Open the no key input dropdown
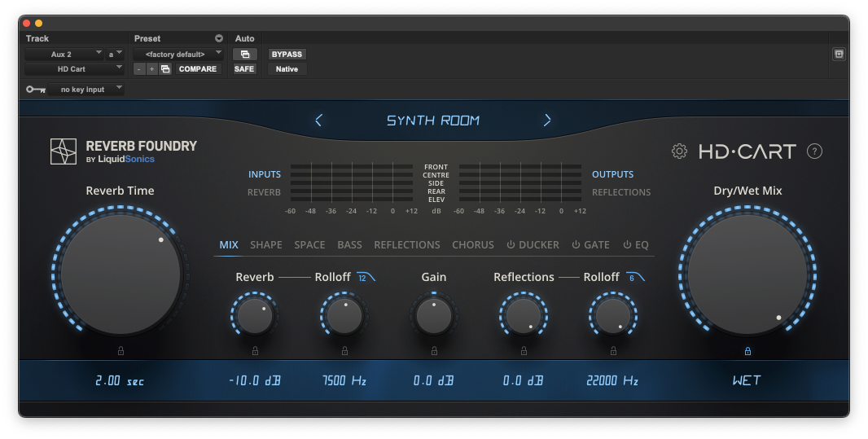868x439 pixels. click(x=85, y=89)
